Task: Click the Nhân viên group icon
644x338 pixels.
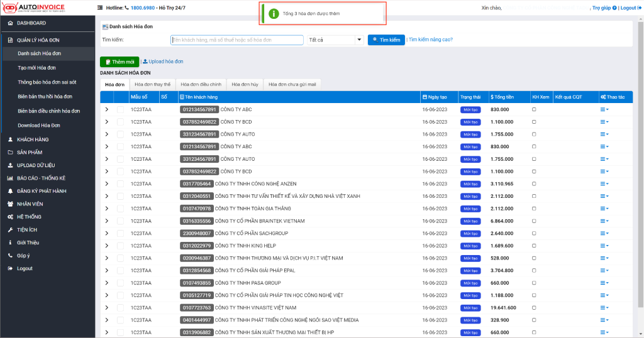Action: click(x=10, y=204)
